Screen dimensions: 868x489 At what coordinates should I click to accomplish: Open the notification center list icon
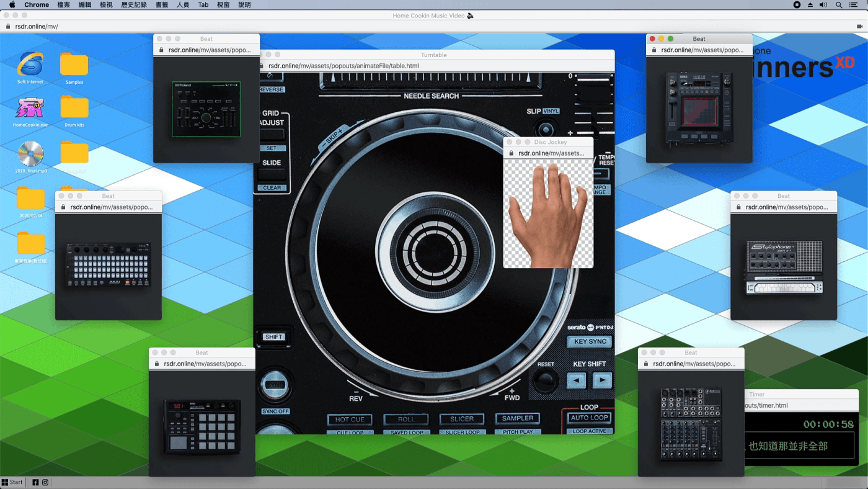click(x=854, y=4)
